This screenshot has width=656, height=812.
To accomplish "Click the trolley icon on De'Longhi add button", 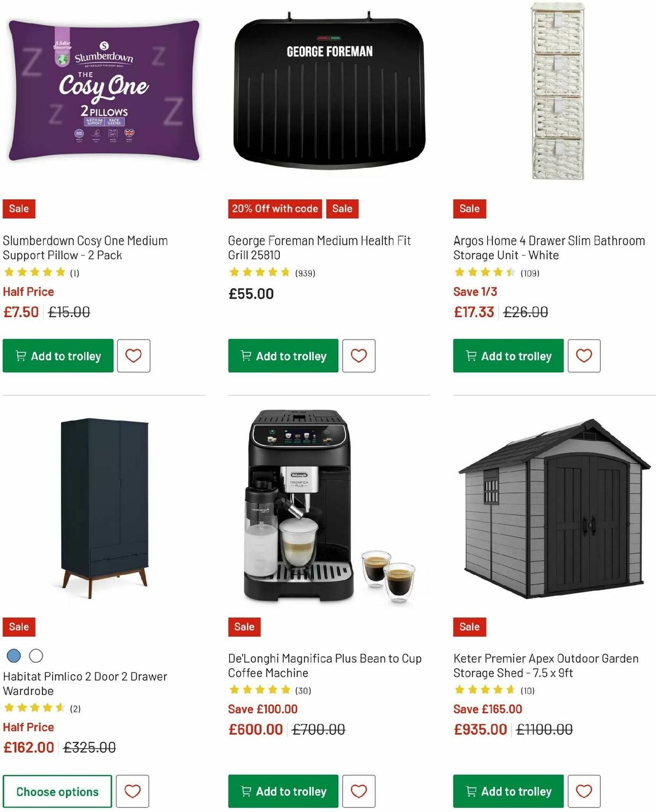I will point(246,791).
